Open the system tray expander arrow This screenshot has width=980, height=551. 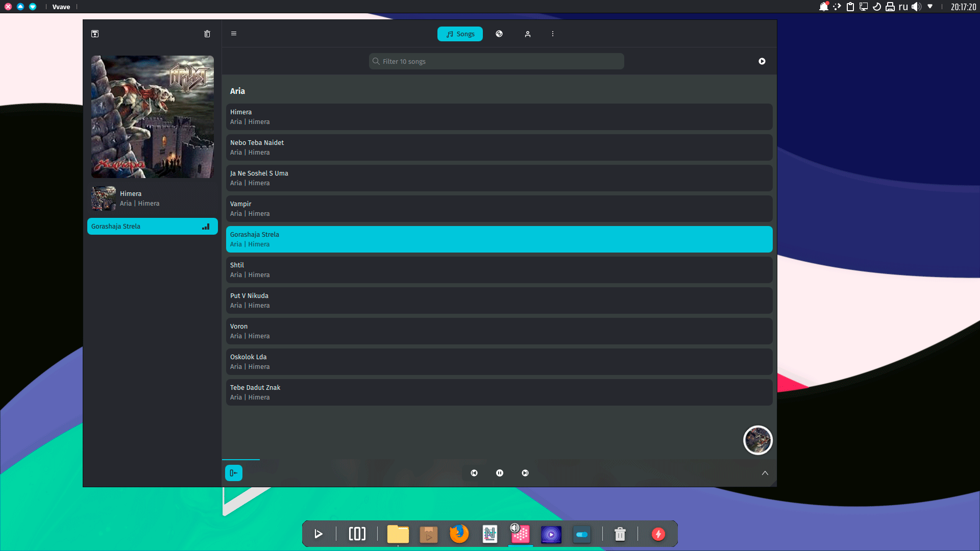click(930, 7)
